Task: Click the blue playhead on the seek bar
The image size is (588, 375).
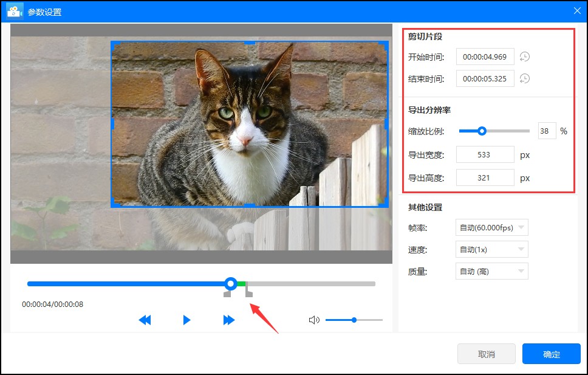Action: [231, 283]
